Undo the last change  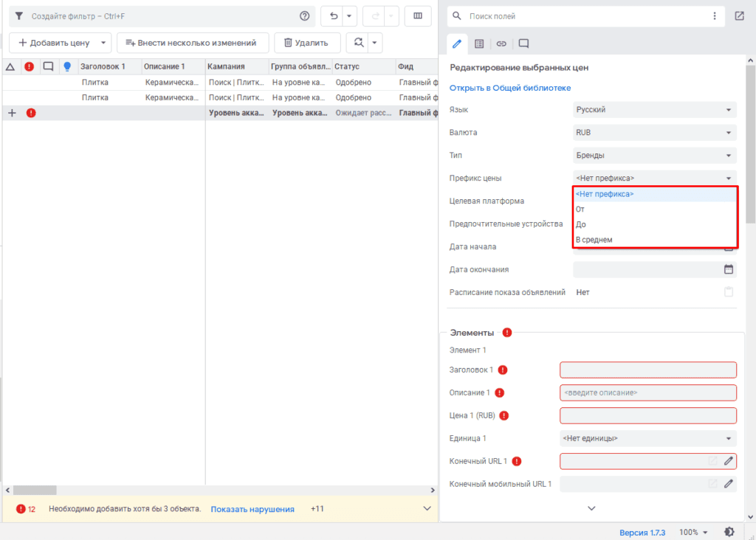pyautogui.click(x=333, y=16)
